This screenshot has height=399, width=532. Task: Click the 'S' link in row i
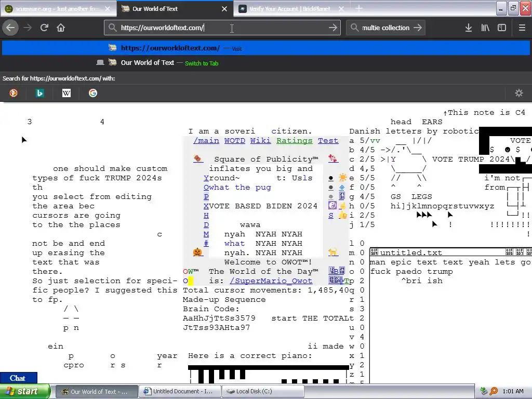(331, 216)
